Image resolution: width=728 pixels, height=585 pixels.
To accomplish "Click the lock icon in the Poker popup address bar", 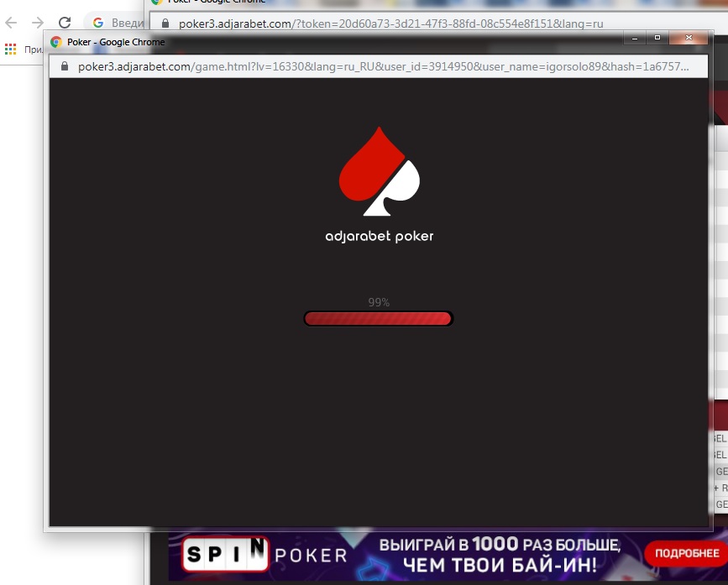I will click(65, 66).
